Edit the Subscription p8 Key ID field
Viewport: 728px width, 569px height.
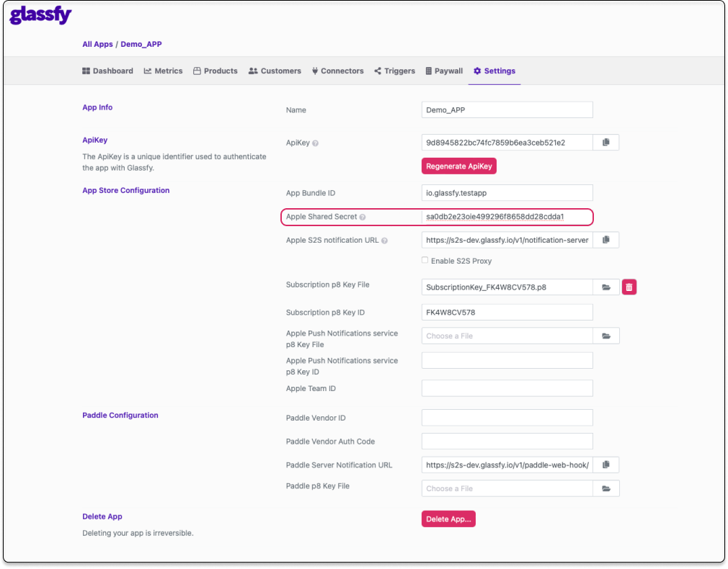tap(507, 313)
